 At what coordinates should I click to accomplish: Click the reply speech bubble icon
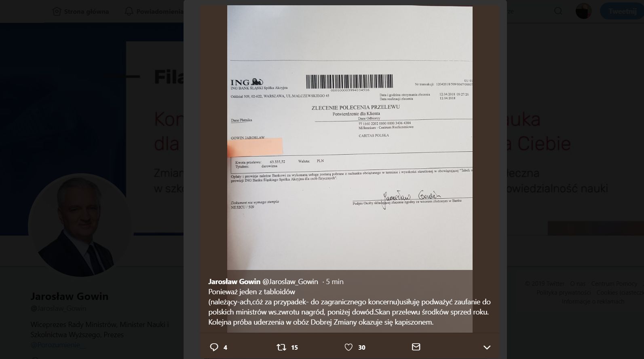click(214, 347)
